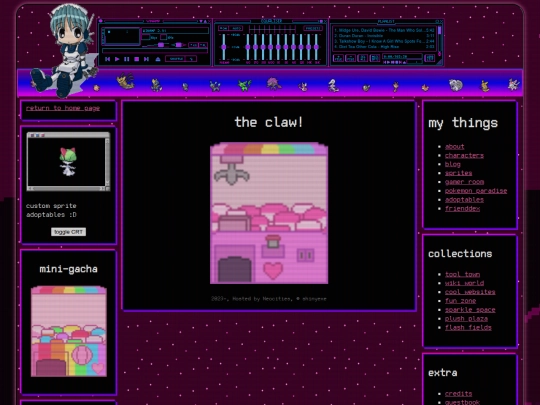Click the coin slot on the claw machine

click(305, 256)
